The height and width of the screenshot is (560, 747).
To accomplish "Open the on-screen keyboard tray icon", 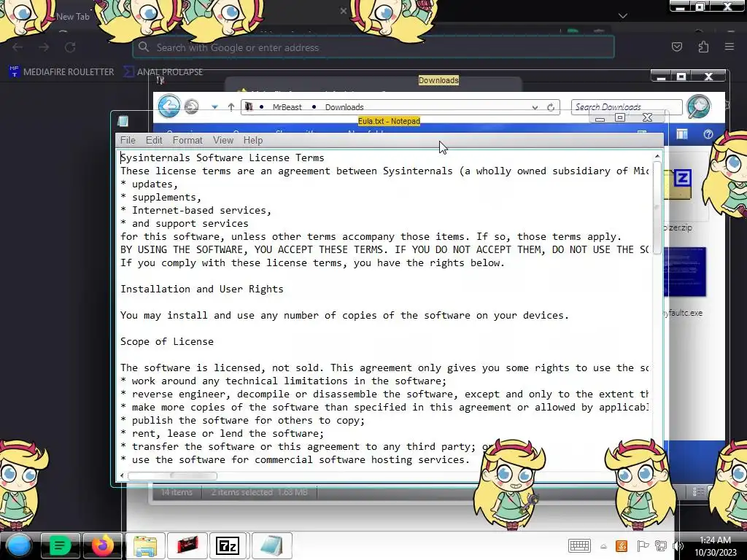I will tap(579, 545).
